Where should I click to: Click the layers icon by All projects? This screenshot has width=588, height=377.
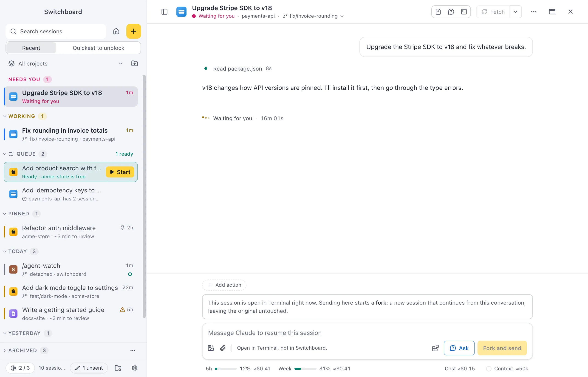(x=11, y=64)
